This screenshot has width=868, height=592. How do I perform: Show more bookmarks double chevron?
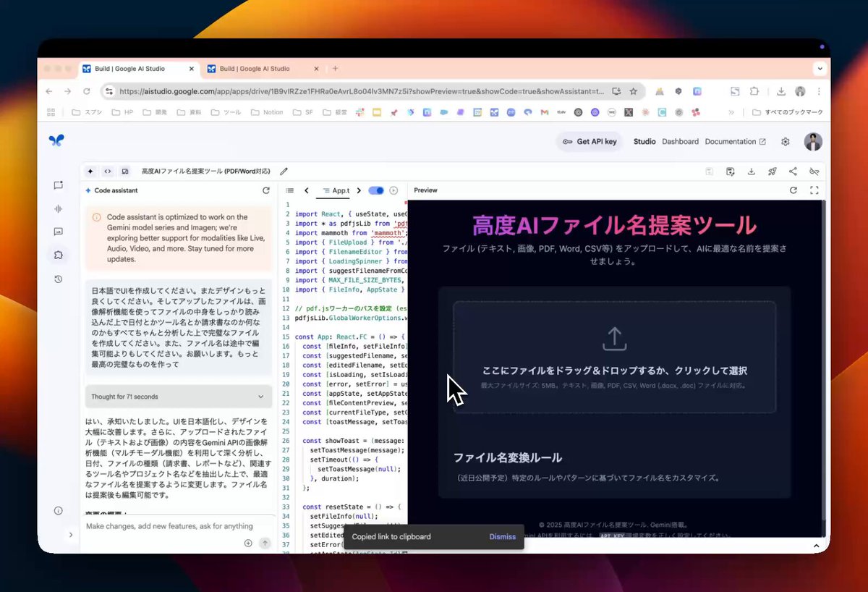[x=731, y=112]
